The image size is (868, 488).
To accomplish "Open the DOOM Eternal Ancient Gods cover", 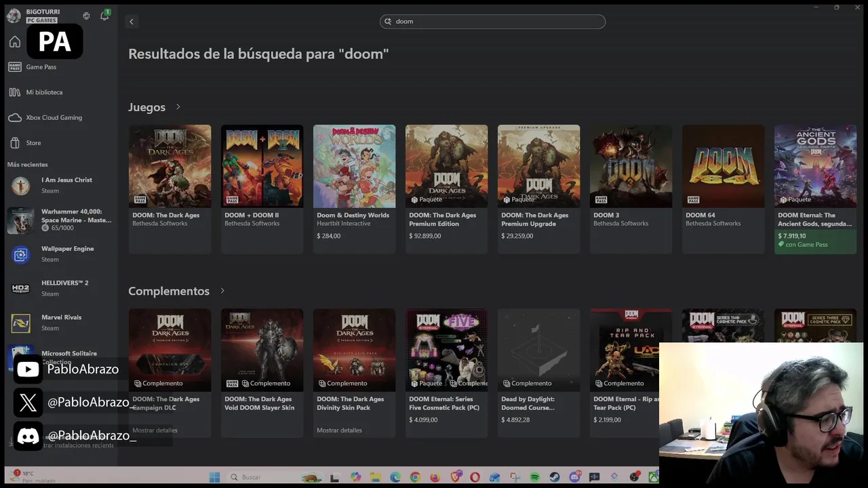I will tap(815, 166).
